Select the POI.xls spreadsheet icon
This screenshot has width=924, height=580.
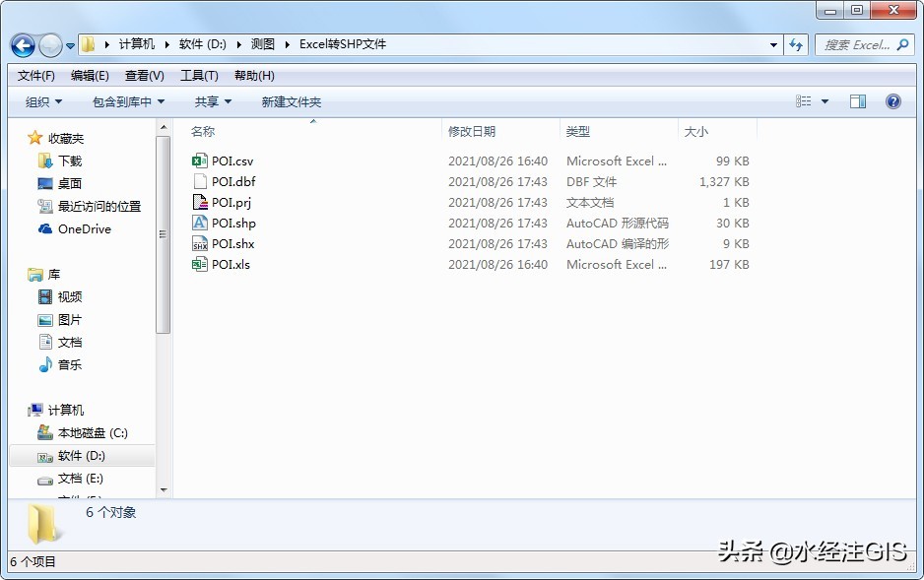200,264
